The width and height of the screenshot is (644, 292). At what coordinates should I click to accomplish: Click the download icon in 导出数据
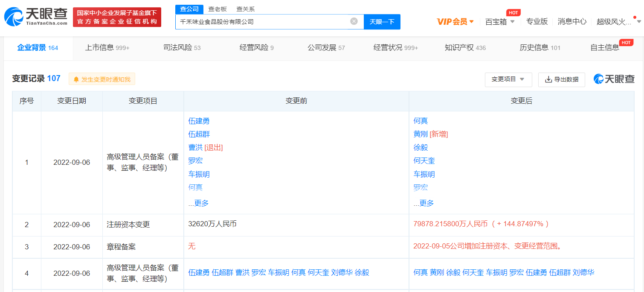click(x=548, y=79)
